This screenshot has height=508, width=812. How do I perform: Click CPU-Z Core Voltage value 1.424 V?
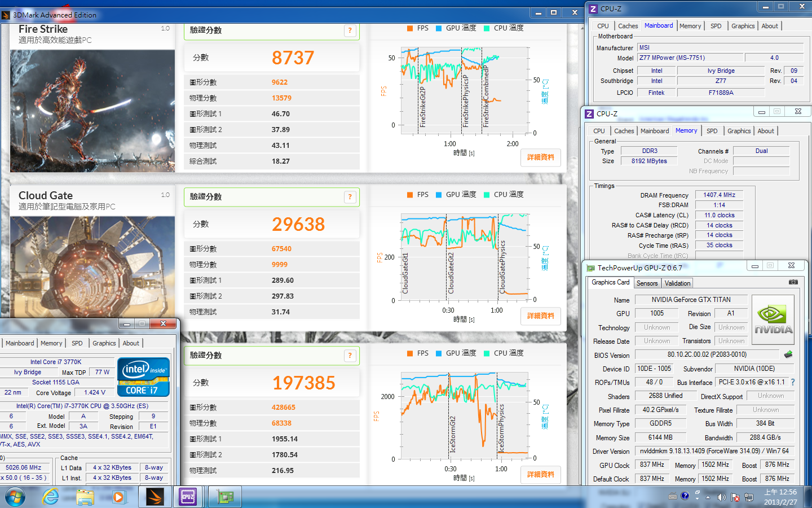click(x=95, y=392)
